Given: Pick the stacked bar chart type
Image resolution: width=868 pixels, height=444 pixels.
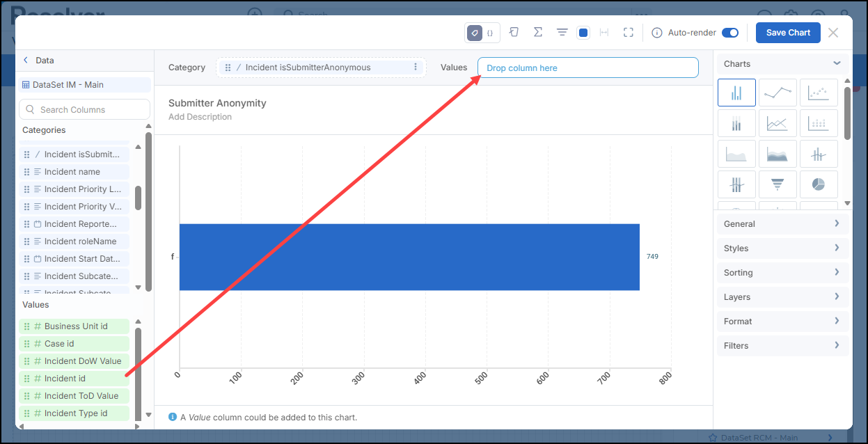Looking at the screenshot, I should (736, 124).
